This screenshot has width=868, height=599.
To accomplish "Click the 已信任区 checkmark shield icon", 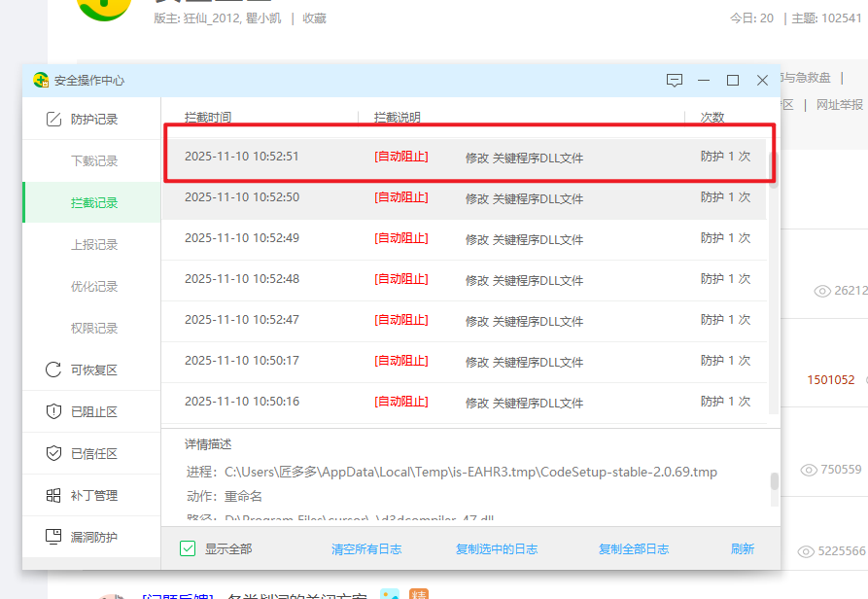I will 53,454.
